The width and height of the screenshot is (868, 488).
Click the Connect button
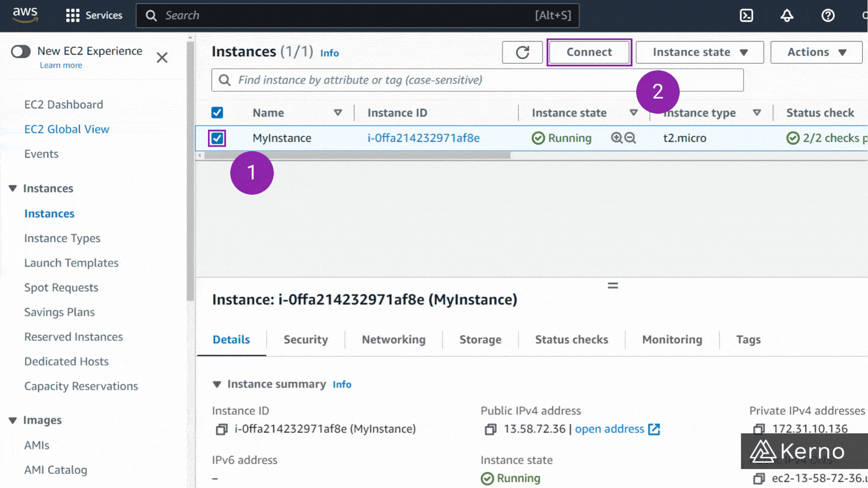click(589, 52)
